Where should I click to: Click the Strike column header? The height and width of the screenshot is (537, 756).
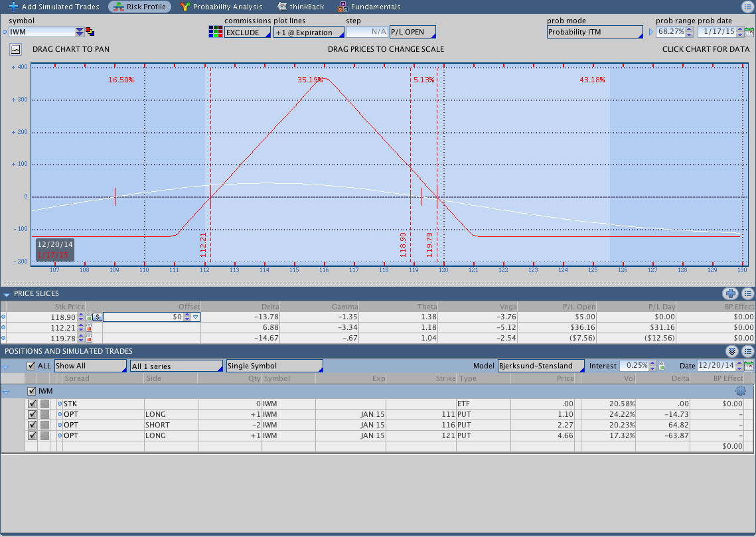445,378
